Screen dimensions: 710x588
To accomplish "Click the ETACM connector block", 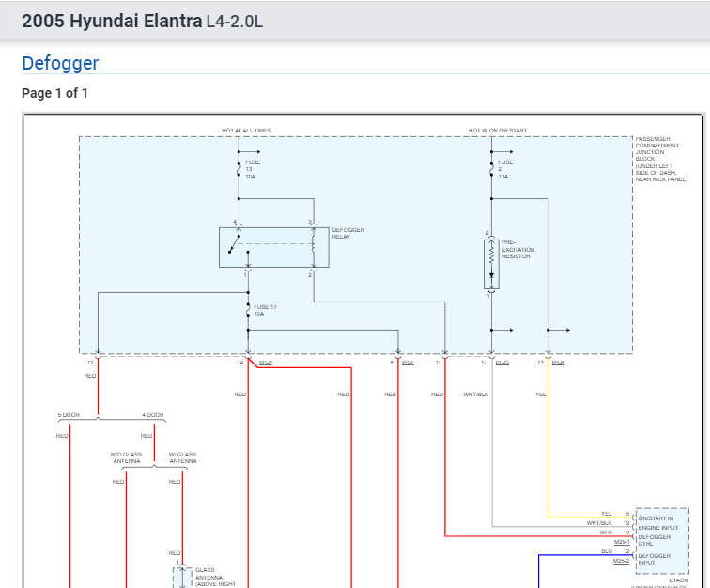I will [x=662, y=542].
